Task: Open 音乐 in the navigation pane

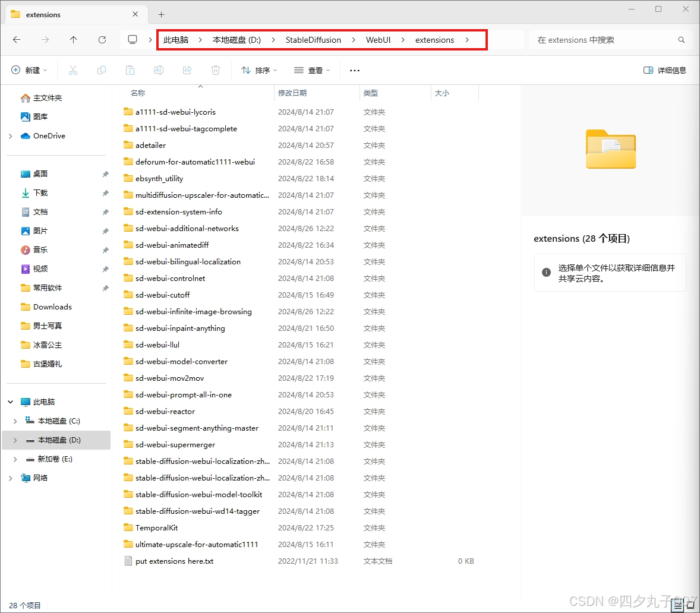Action: 40,250
